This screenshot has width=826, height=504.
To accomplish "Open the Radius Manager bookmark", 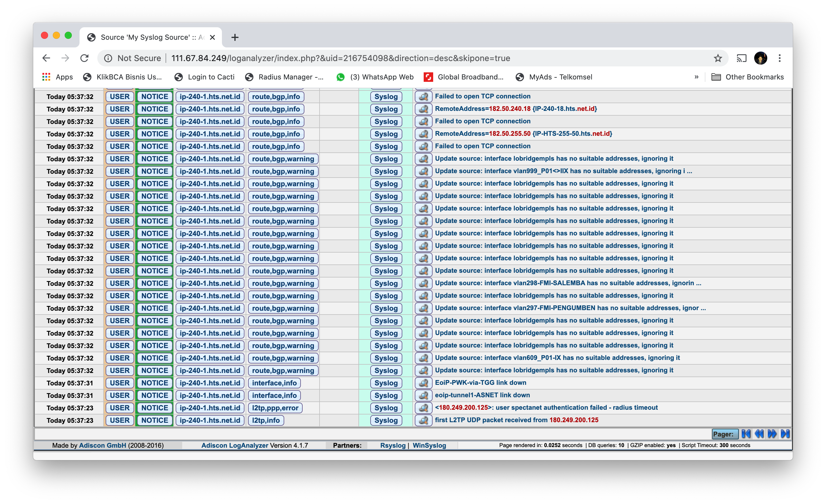I will pyautogui.click(x=284, y=77).
